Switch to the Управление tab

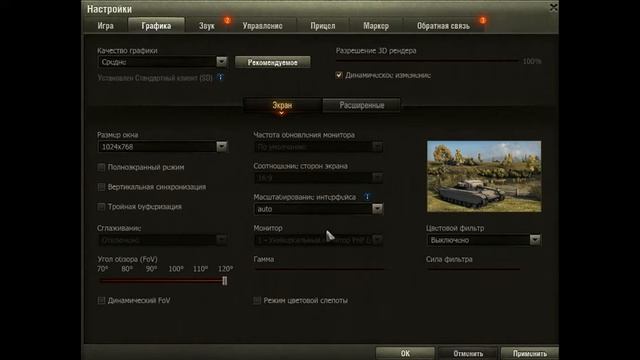(262, 26)
